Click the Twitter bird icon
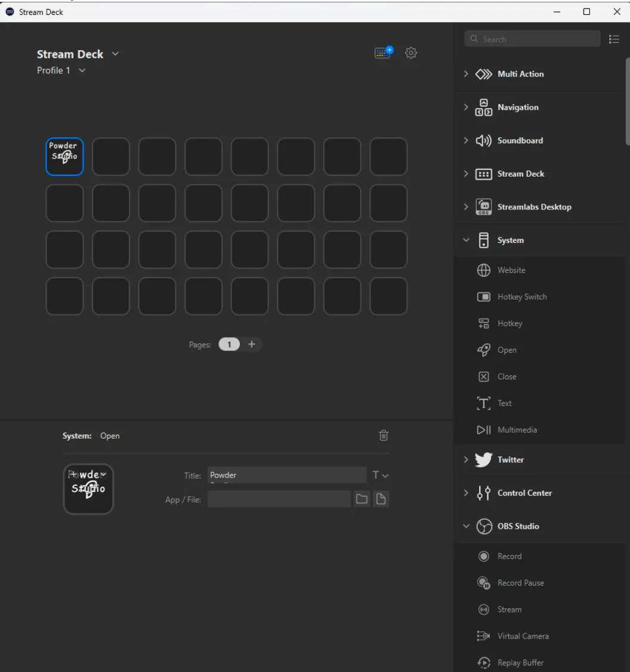This screenshot has height=672, width=630. tap(483, 460)
